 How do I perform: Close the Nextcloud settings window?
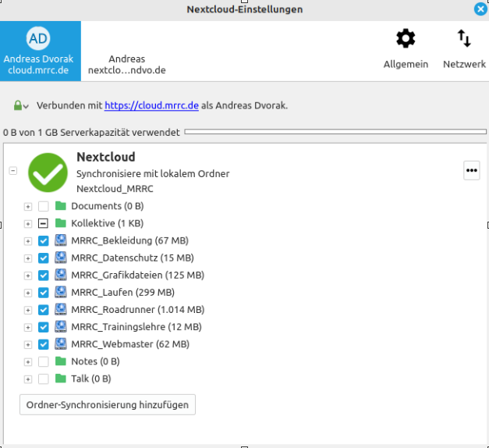click(x=480, y=9)
